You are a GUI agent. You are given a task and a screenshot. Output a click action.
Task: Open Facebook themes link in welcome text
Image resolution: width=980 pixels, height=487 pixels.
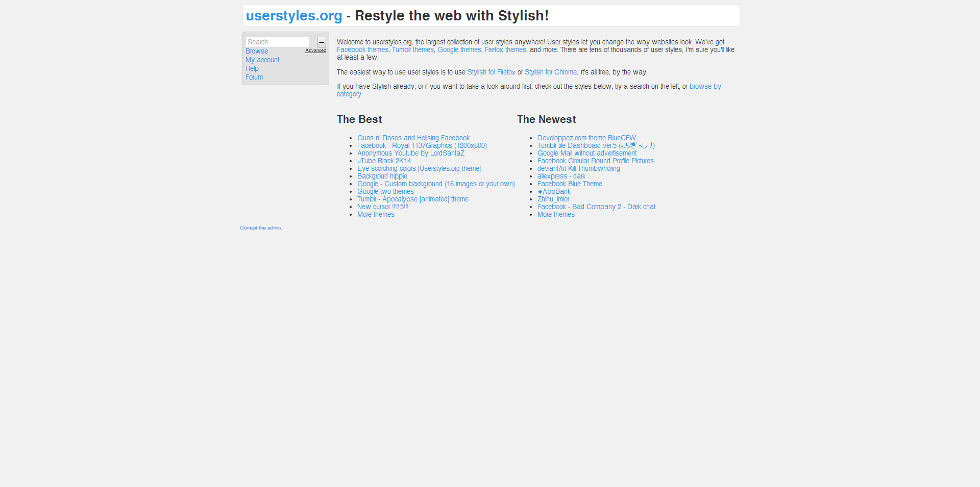[362, 49]
